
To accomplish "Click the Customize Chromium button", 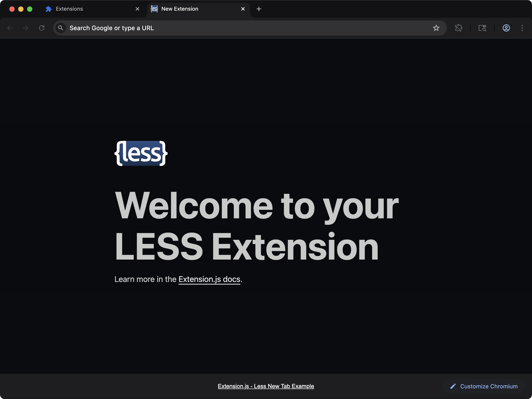I will pos(484,386).
